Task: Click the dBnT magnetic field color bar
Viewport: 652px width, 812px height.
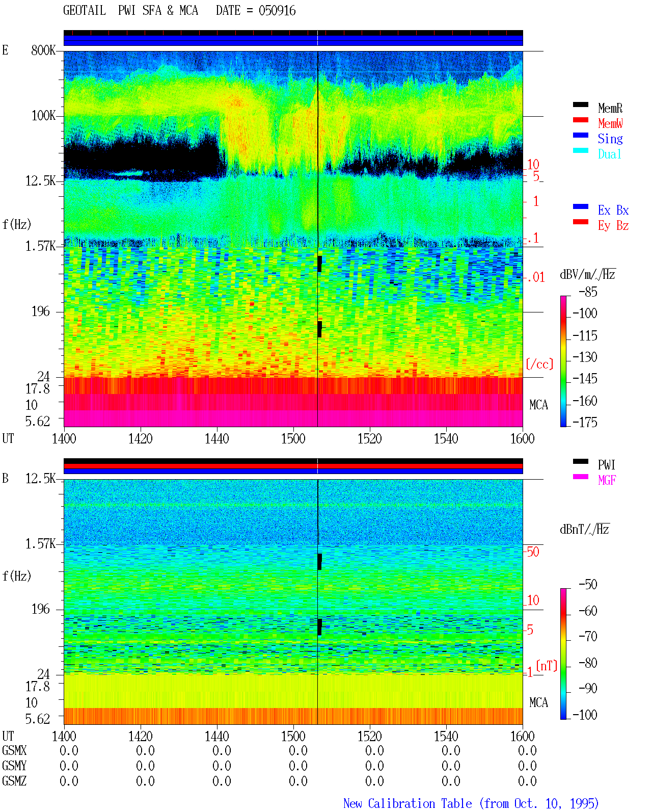Action: point(563,654)
